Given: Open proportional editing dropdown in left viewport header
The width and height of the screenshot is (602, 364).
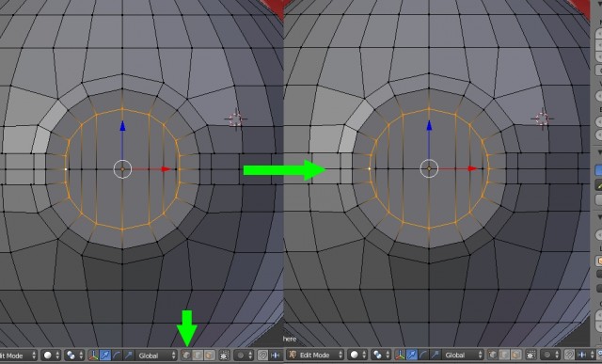Looking at the screenshot, I should click(244, 356).
